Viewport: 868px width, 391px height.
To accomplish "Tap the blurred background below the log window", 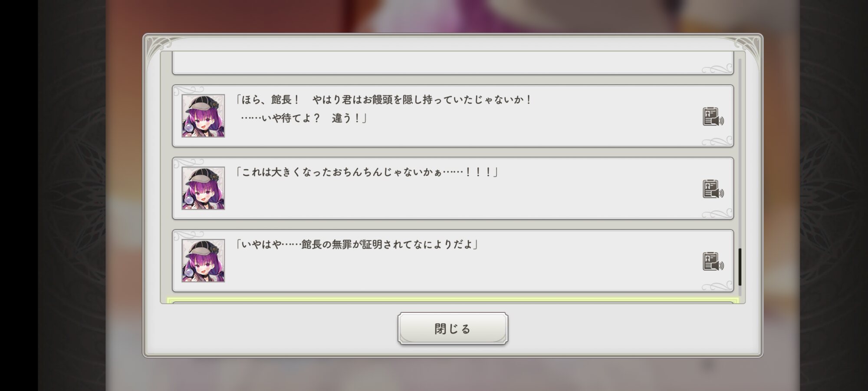I will point(453,374).
